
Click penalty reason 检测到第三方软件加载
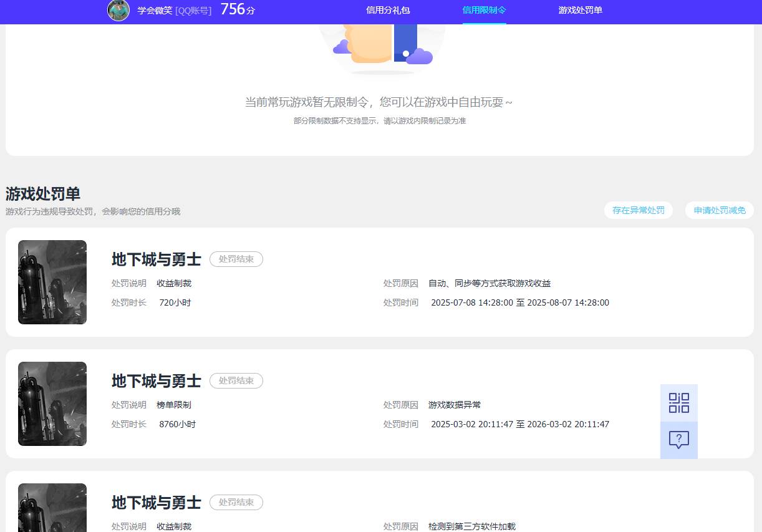pos(471,526)
